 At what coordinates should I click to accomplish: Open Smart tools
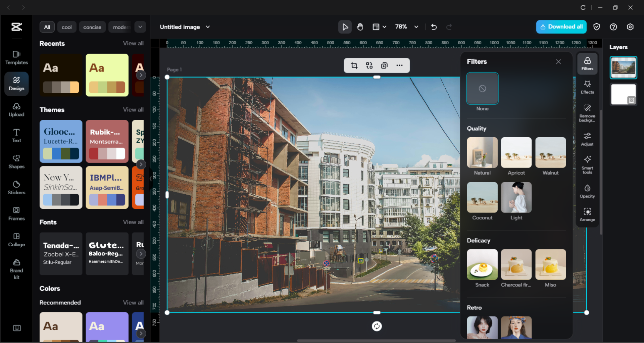[587, 164]
